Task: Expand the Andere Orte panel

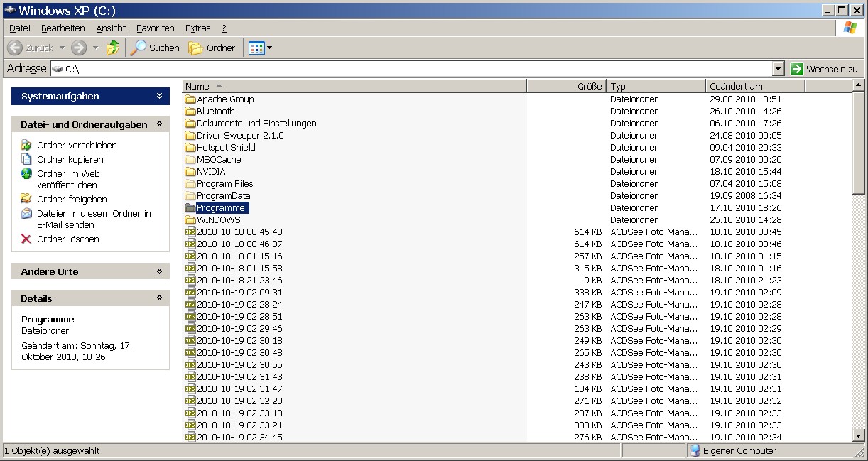Action: tap(159, 271)
